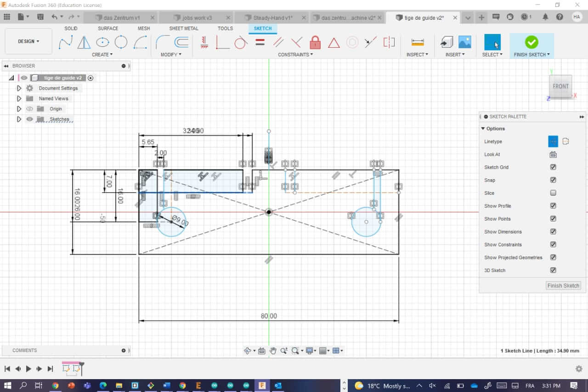Open the CREATE dropdown menu
Viewport: 588px width, 392px height.
point(102,55)
